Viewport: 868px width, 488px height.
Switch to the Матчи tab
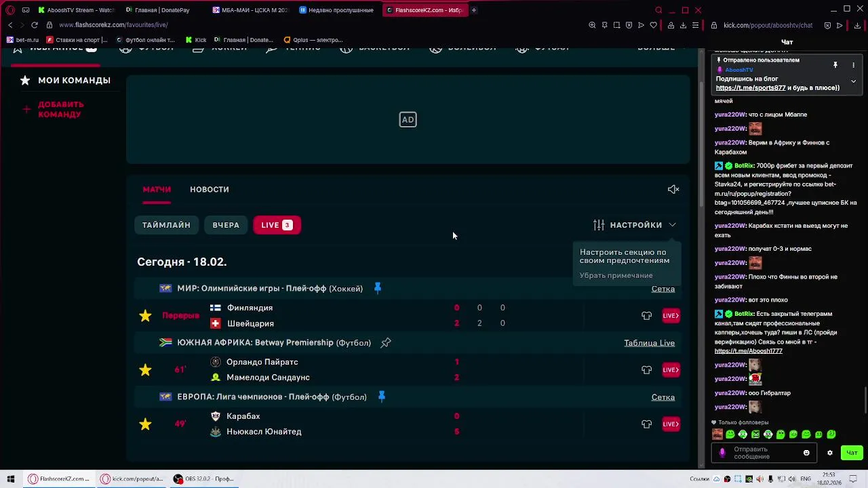pyautogui.click(x=157, y=190)
